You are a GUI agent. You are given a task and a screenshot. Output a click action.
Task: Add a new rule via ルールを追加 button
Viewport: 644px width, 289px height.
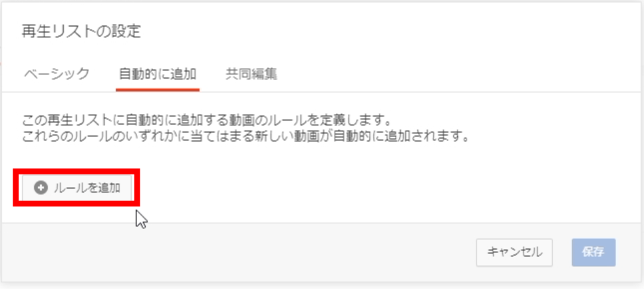click(77, 188)
